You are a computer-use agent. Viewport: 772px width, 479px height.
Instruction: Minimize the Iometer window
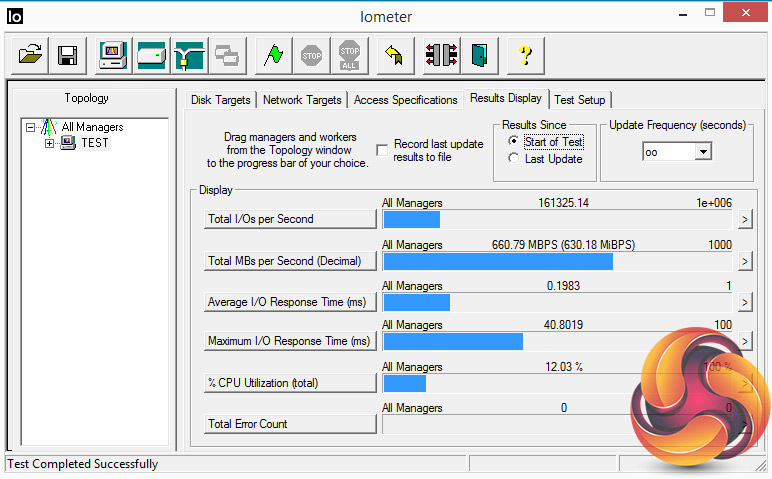[682, 14]
